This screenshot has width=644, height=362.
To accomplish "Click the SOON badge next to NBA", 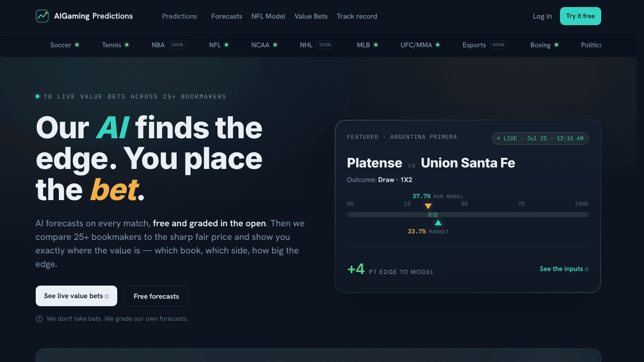I will pyautogui.click(x=177, y=45).
